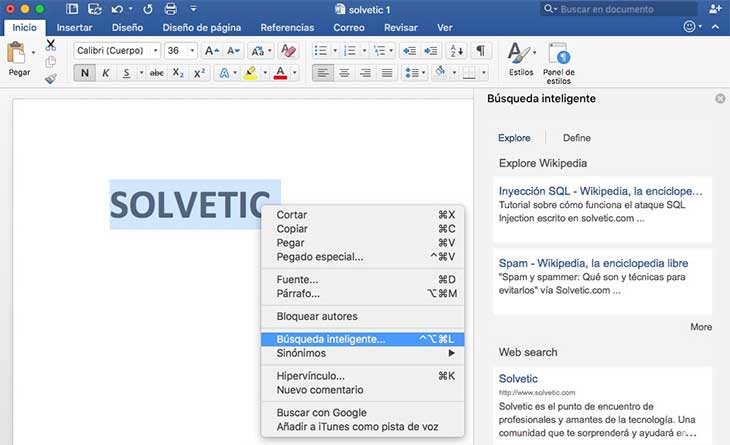Toggle strikethrough (abc) formatting
This screenshot has height=445, width=730.
click(x=156, y=73)
